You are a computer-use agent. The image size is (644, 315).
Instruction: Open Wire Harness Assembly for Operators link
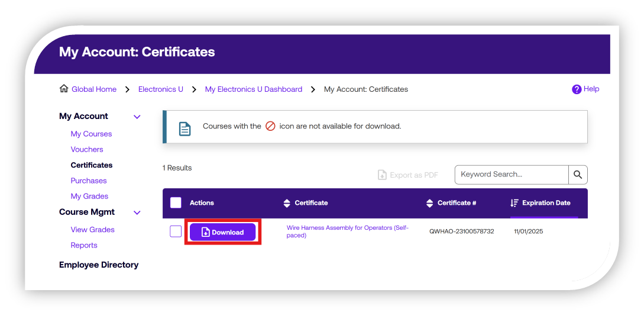point(348,232)
